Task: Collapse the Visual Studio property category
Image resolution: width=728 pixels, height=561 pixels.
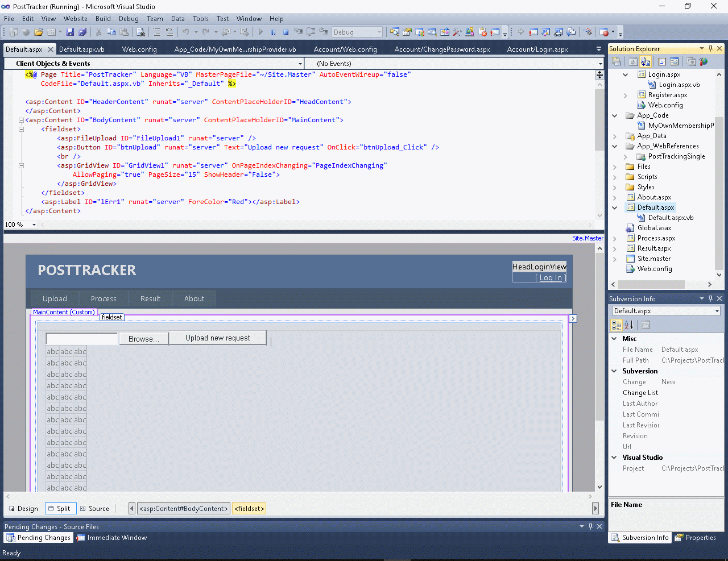Action: (614, 458)
